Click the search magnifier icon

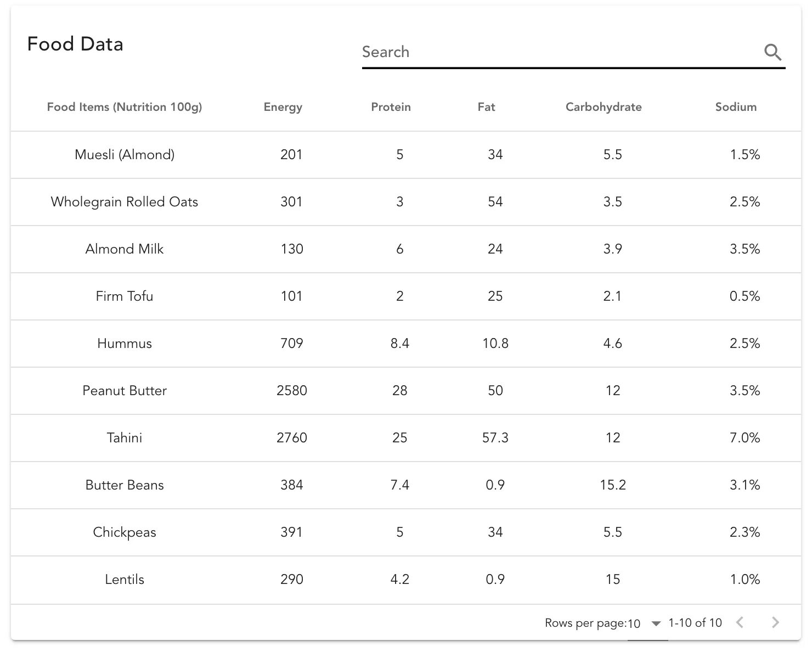pyautogui.click(x=772, y=52)
